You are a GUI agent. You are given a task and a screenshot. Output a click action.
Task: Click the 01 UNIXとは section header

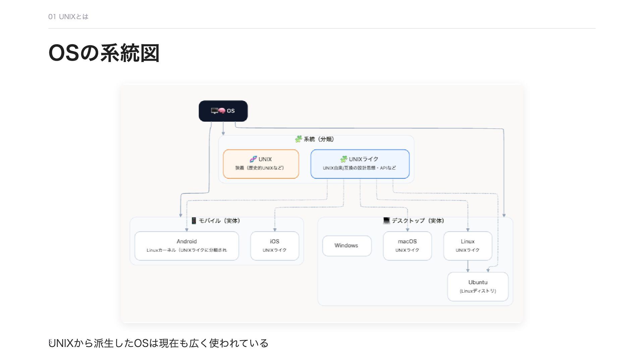[x=68, y=17]
